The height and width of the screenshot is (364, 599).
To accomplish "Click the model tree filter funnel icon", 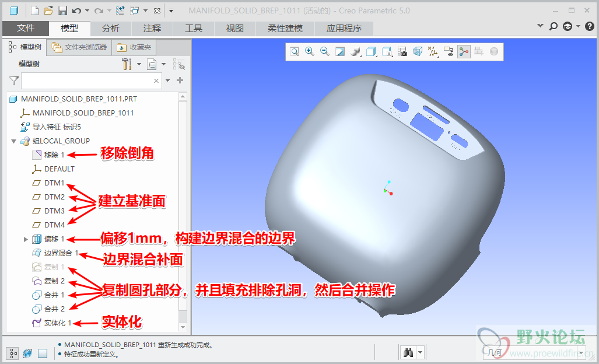I will pos(14,80).
